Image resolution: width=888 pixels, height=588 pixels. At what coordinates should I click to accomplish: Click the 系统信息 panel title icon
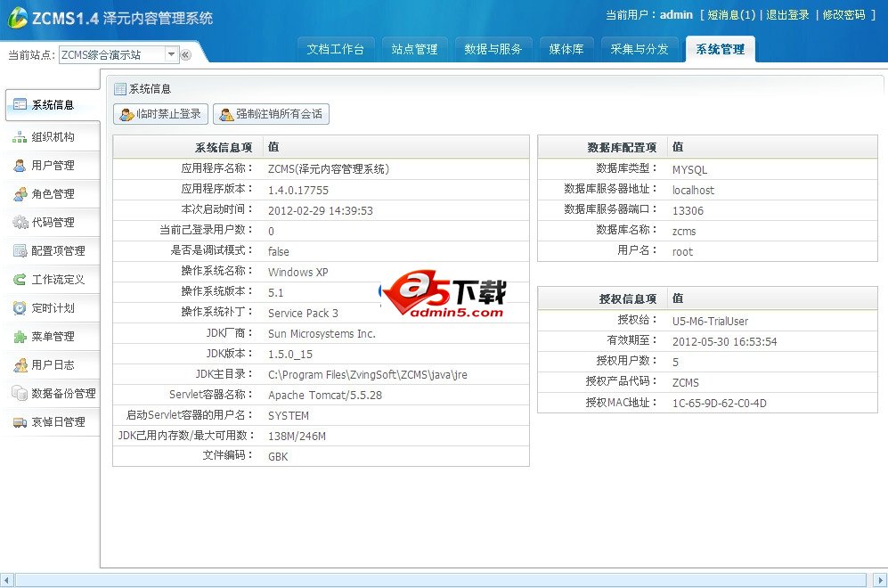click(x=120, y=89)
